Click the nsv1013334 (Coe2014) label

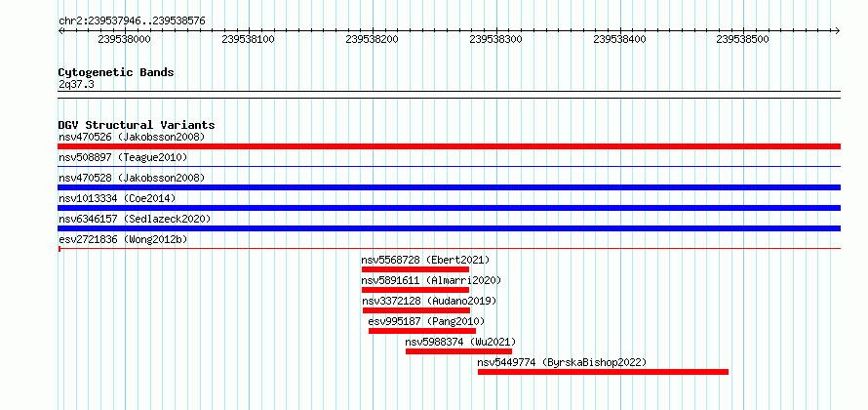pos(117,198)
